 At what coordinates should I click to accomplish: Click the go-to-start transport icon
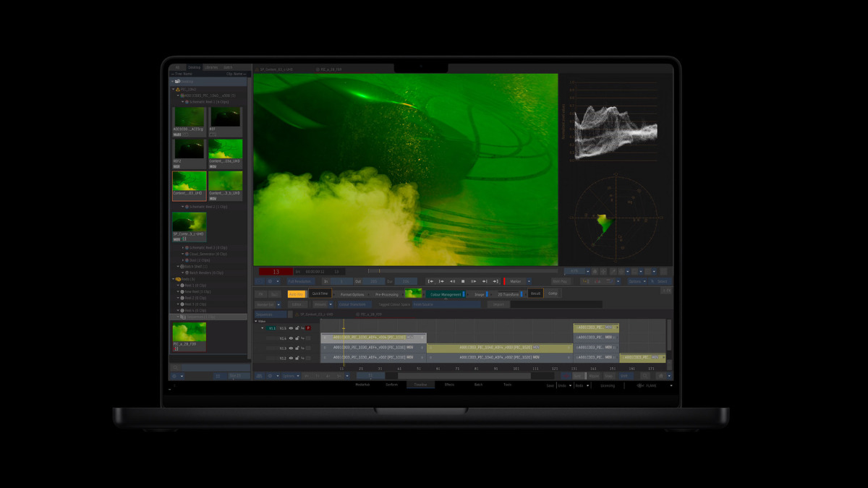point(431,281)
